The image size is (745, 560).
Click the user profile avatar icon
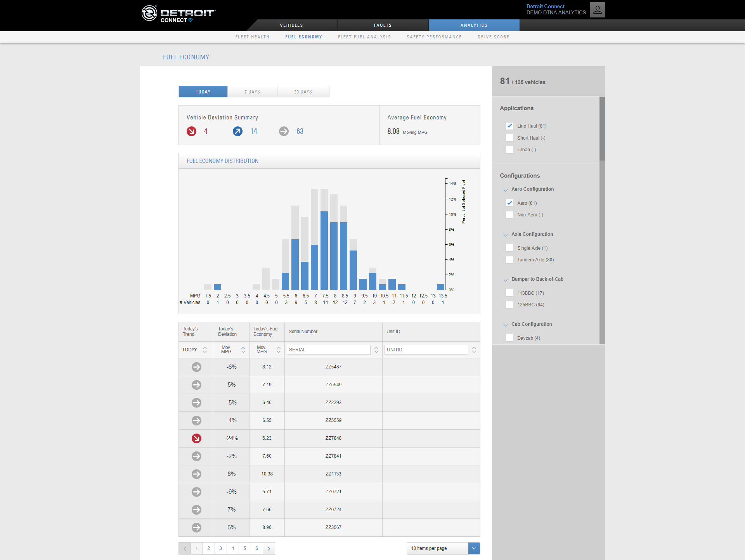(597, 10)
